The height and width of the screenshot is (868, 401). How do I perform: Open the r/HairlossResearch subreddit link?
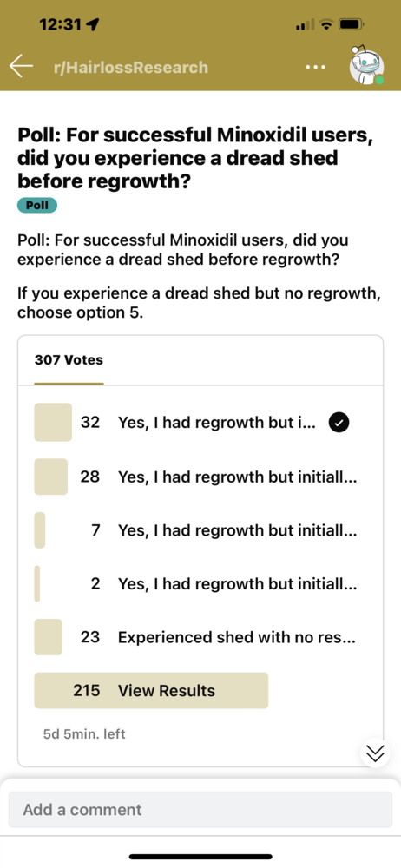point(131,68)
